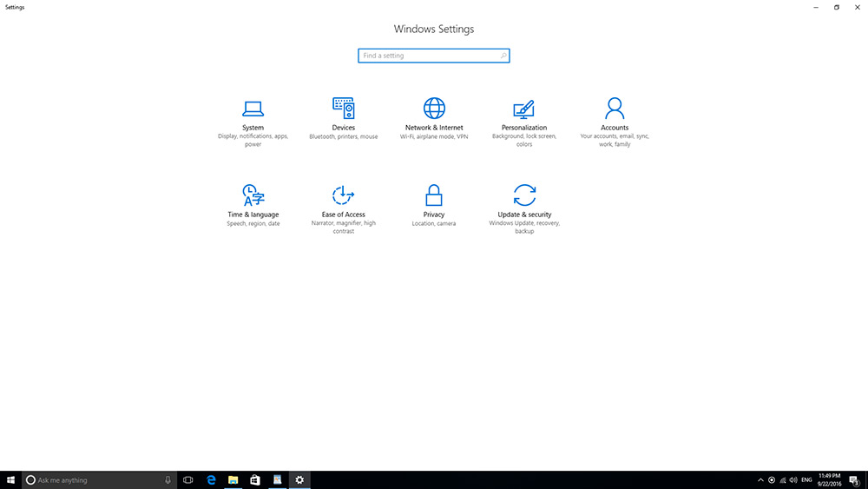Open Network & Internet settings
The width and height of the screenshot is (868, 489).
(434, 109)
